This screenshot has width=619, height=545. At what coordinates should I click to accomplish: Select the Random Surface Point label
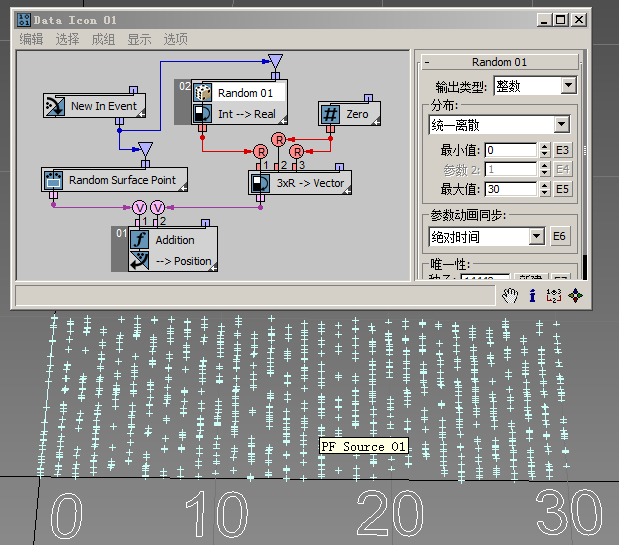coord(122,180)
